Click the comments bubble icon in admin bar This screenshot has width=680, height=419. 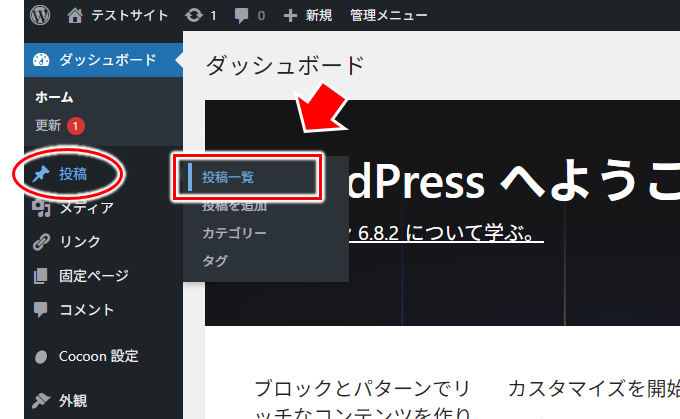coord(242,16)
